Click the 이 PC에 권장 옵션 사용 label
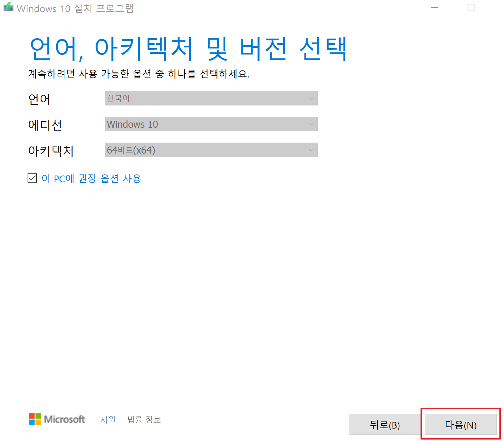The height and width of the screenshot is (442, 504). point(91,179)
